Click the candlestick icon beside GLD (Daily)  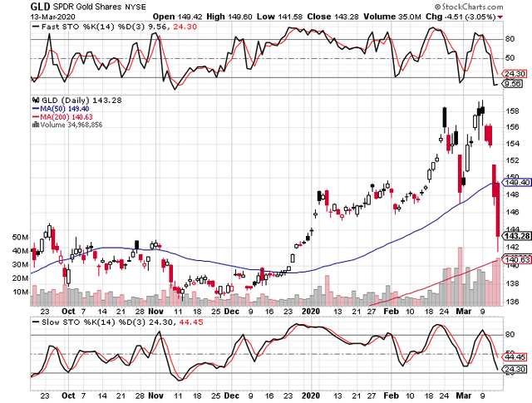click(36, 100)
